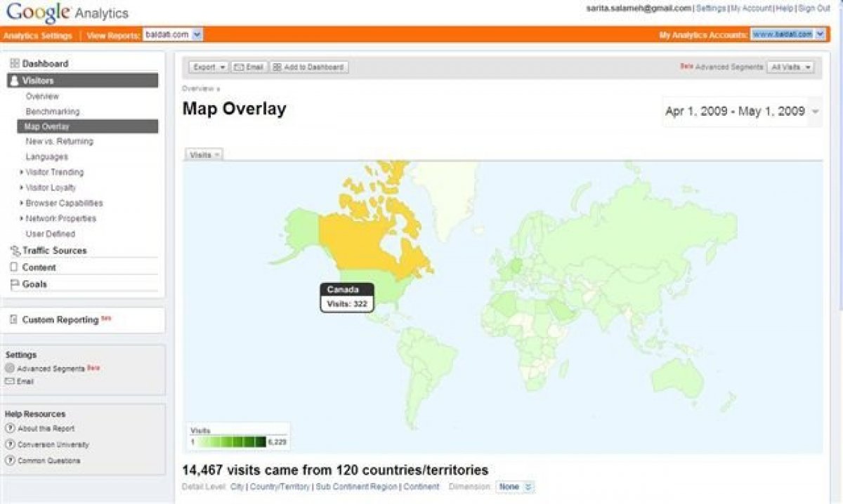
Task: Open Advanced Segments link in Settings panel
Action: point(51,369)
